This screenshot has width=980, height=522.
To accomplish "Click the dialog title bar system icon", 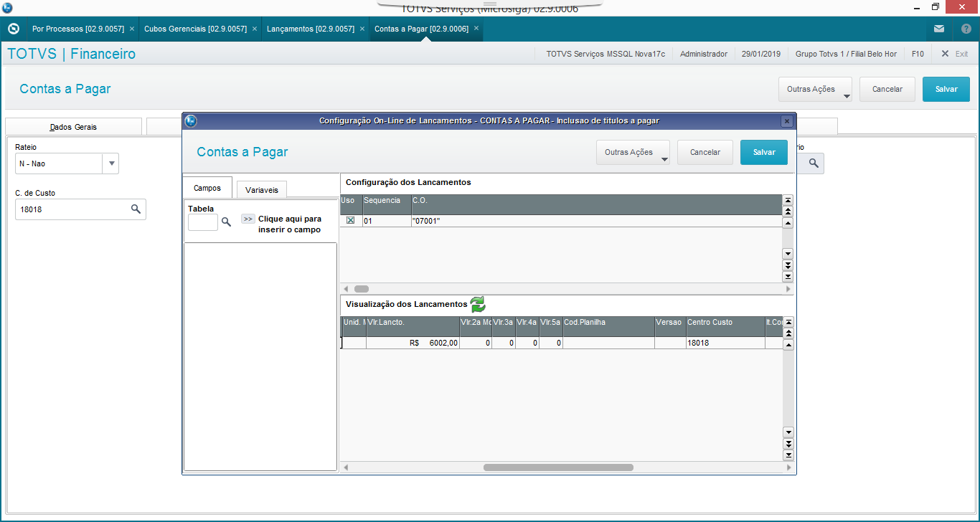I will pos(191,120).
